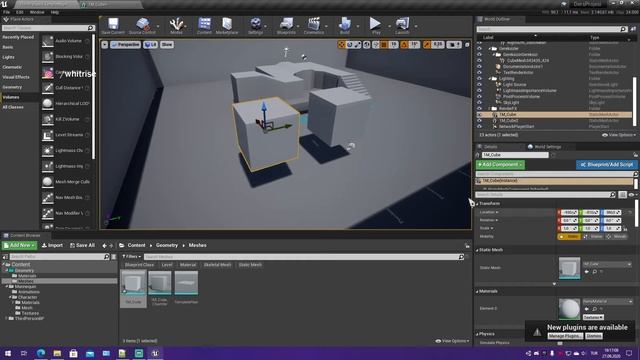Image resolution: width=640 pixels, height=360 pixels.
Task: Click the viewport translate gizmo mode icon
Action: tap(342, 44)
